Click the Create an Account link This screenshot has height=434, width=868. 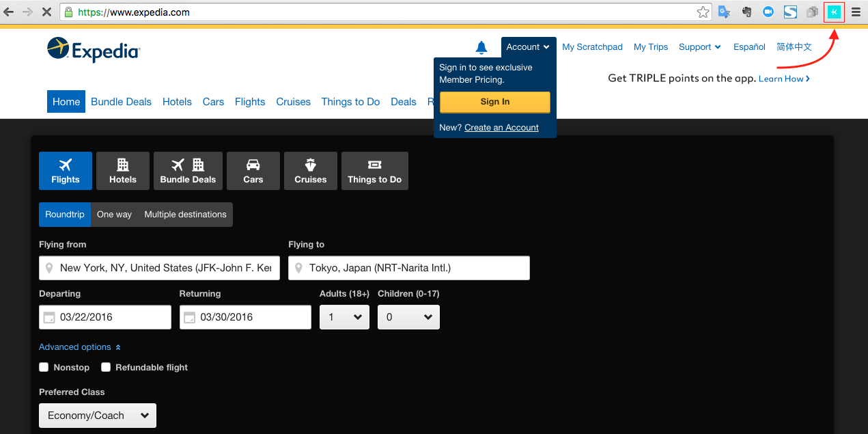tap(501, 128)
